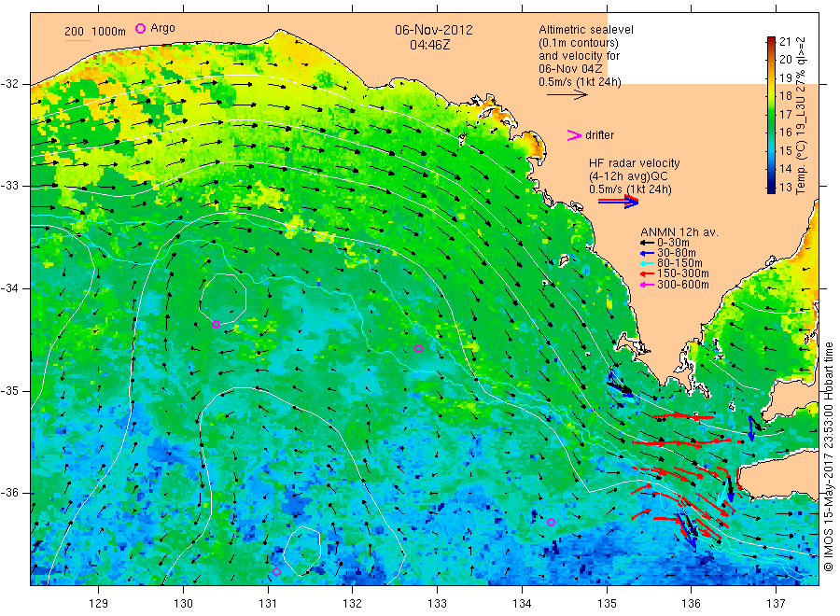
Task: Click '0.5m/s (1kt 24h)' under HF radar heading
Action: tap(631, 189)
